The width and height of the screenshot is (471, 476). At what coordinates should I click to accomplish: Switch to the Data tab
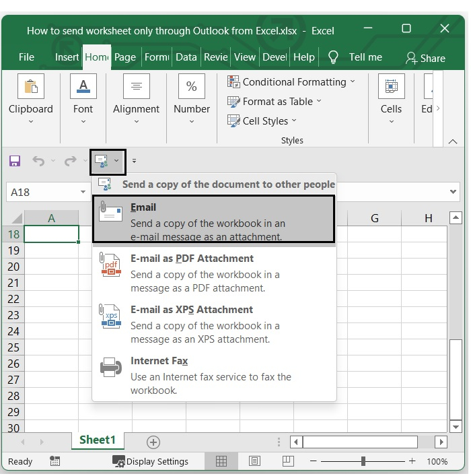tap(186, 57)
